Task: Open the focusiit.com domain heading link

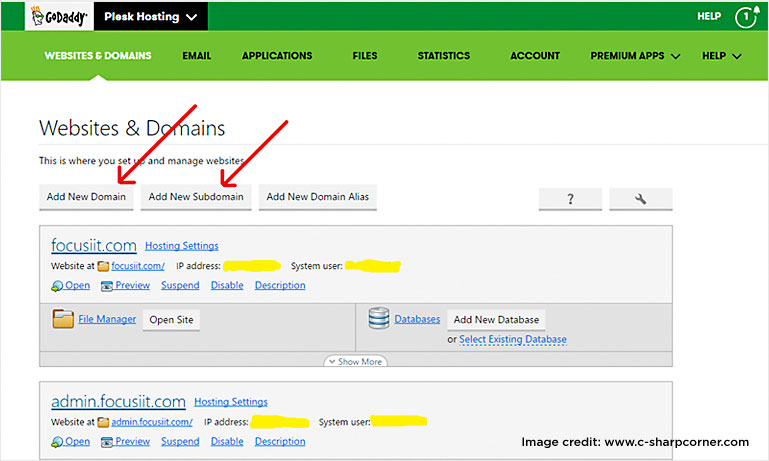Action: tap(94, 245)
